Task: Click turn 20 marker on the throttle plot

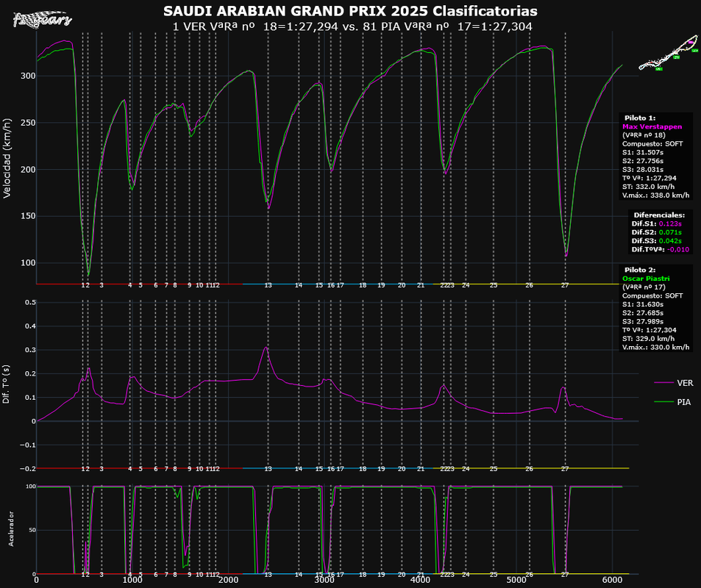Action: click(x=402, y=575)
